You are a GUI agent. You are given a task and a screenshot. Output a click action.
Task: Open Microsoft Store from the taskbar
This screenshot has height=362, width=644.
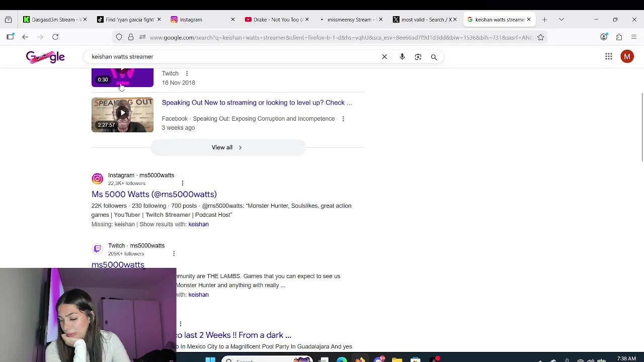tap(415, 359)
